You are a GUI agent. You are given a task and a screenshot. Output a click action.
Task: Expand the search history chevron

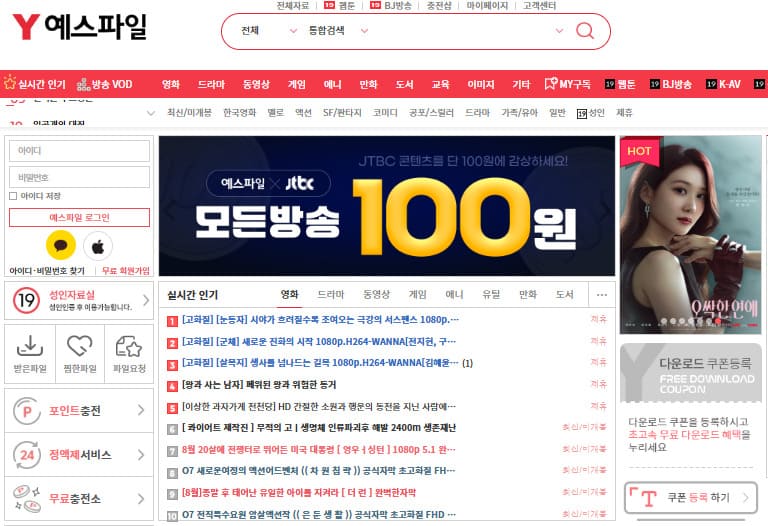coord(559,31)
